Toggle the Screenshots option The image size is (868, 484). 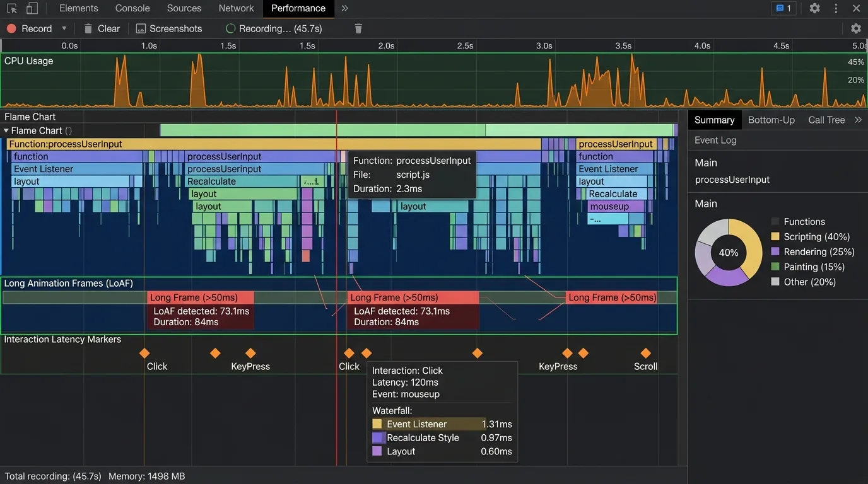[x=169, y=28]
